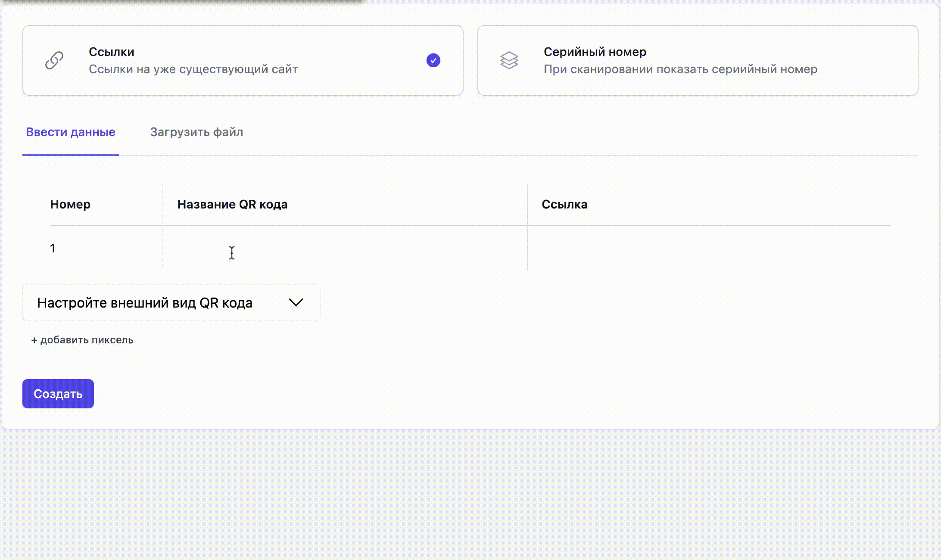Switch to the Ввести данные tab
Screen dimensions: 941x560
pyautogui.click(x=71, y=132)
